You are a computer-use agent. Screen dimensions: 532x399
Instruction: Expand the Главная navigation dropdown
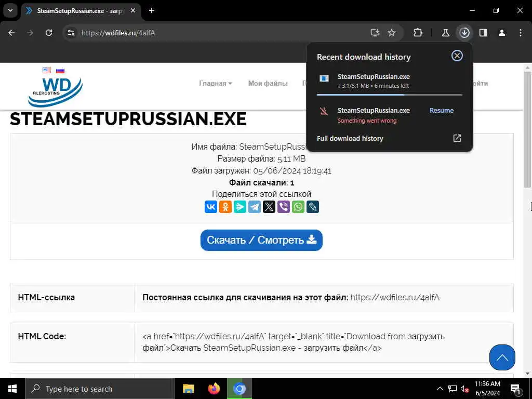(x=216, y=83)
